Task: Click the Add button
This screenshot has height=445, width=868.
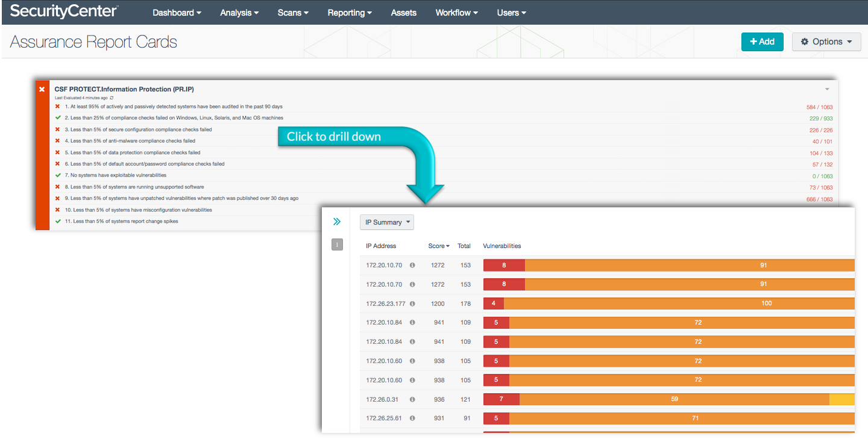Action: coord(762,42)
